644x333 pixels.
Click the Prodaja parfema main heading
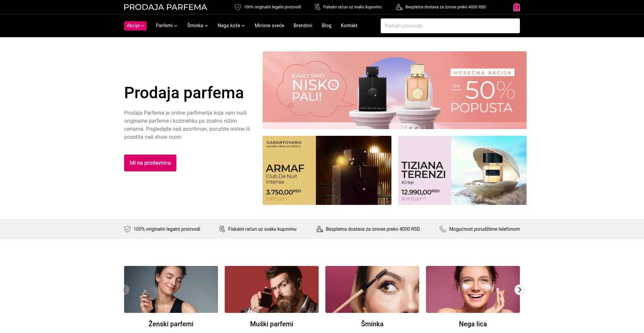(184, 93)
